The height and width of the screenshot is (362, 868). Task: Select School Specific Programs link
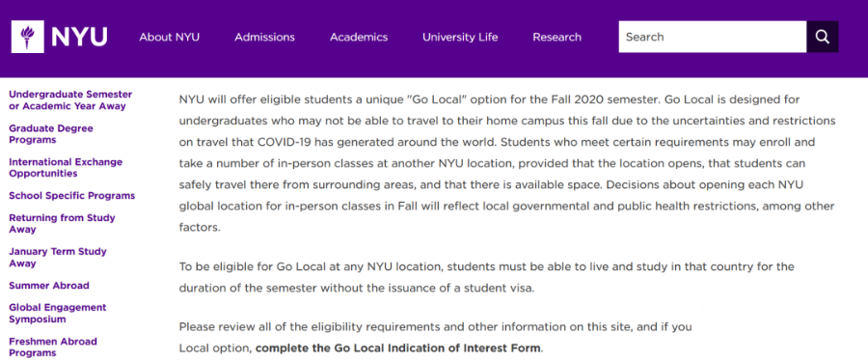72,196
